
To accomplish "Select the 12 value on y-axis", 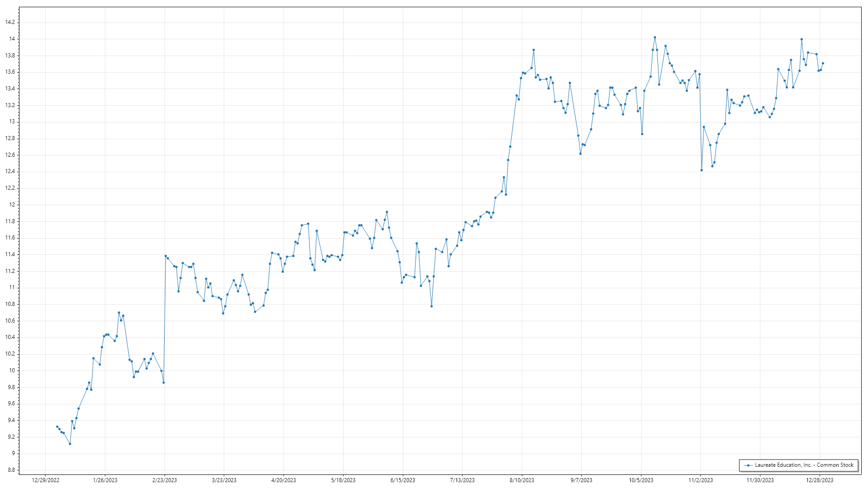I will coord(12,205).
